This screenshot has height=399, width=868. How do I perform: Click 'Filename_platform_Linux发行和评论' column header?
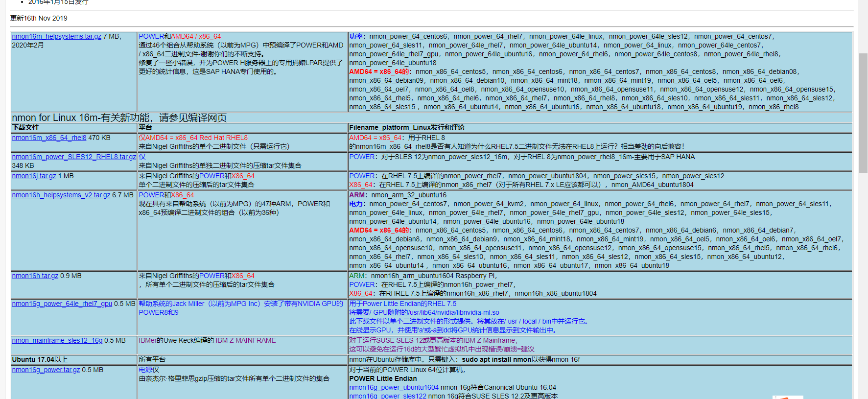[x=407, y=127]
